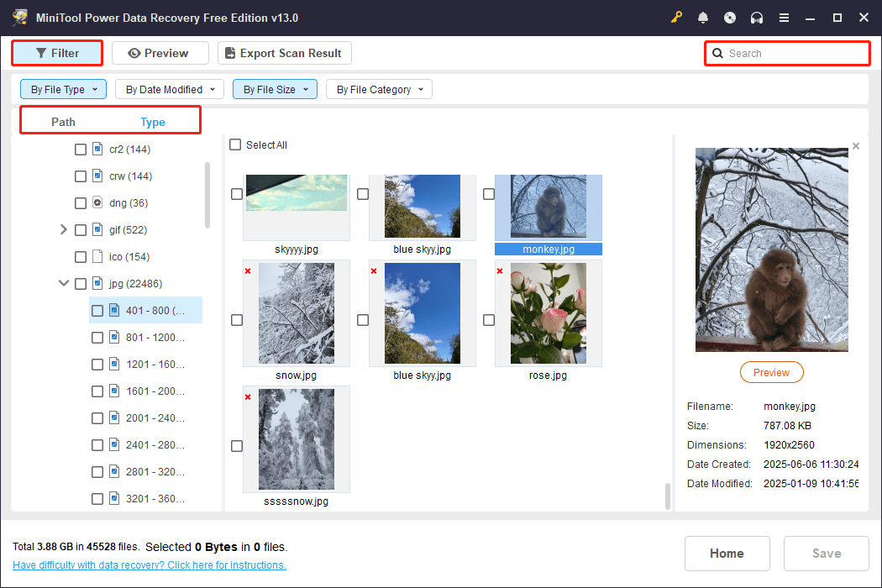Select the crw (144) tree item
This screenshot has height=588, width=882.
130,176
